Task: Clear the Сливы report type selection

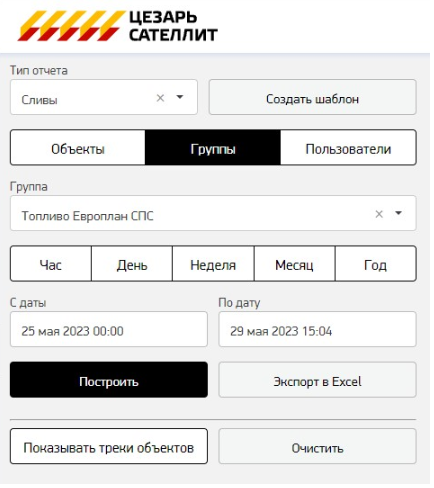Action: click(160, 98)
